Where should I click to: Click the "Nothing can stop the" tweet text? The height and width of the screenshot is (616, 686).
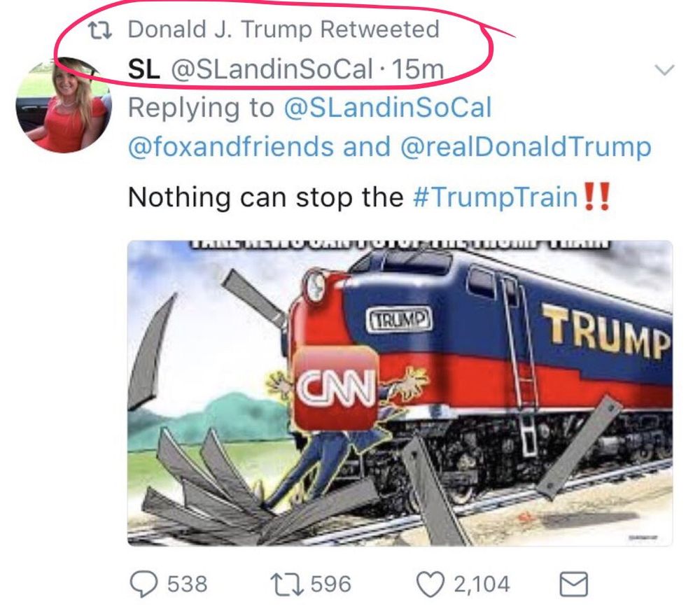(266, 197)
